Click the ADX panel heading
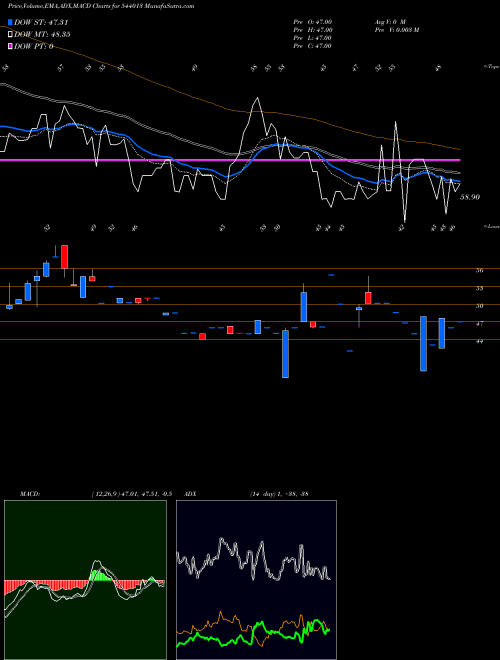Viewport: 500px width, 660px height. (x=190, y=493)
